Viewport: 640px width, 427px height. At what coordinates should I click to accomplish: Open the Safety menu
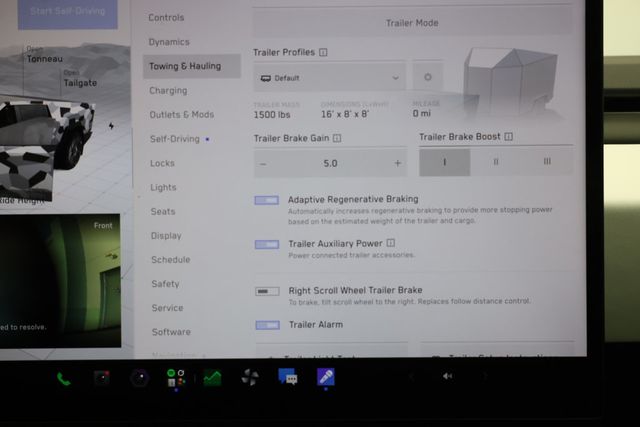165,284
